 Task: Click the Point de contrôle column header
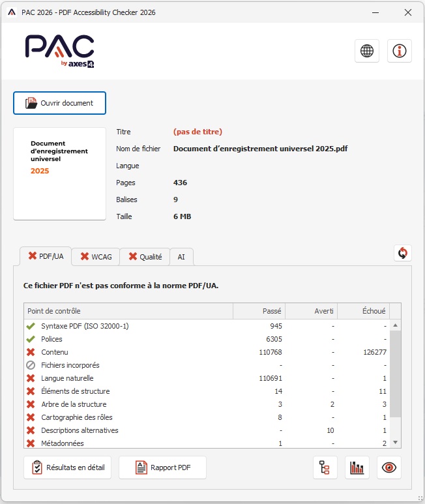click(x=128, y=311)
